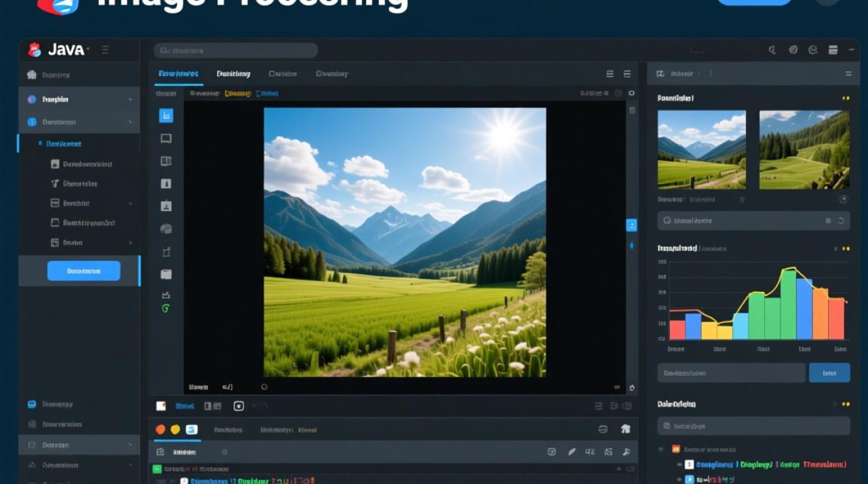Select the active blue-underlined first editor tab
This screenshot has width=868, height=484.
(x=178, y=74)
